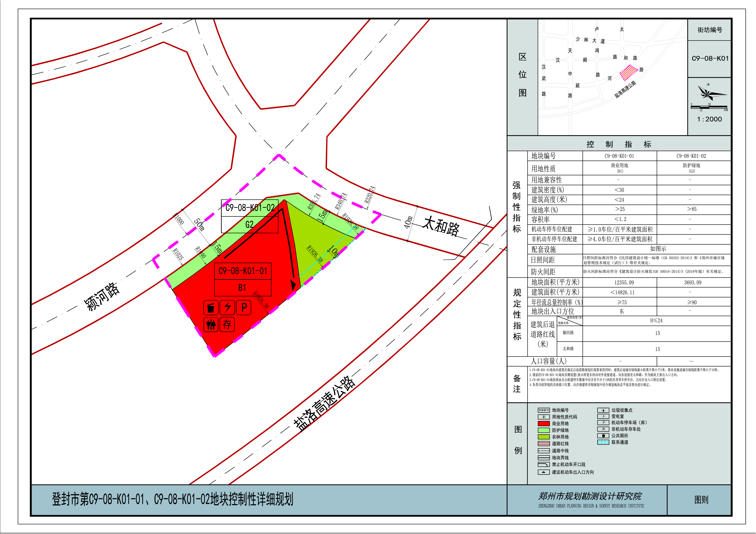Click the legend entrance direction triangle symbol
The height and width of the screenshot is (534, 756).
click(544, 472)
